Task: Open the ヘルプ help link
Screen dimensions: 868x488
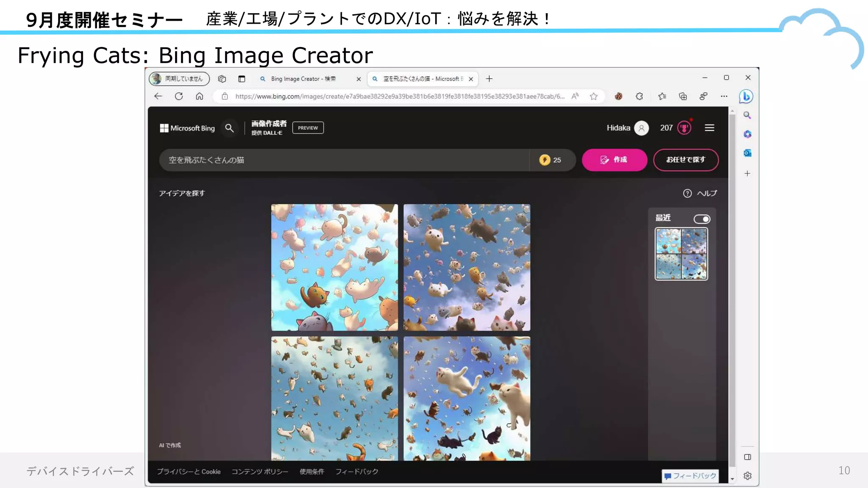Action: pyautogui.click(x=700, y=193)
